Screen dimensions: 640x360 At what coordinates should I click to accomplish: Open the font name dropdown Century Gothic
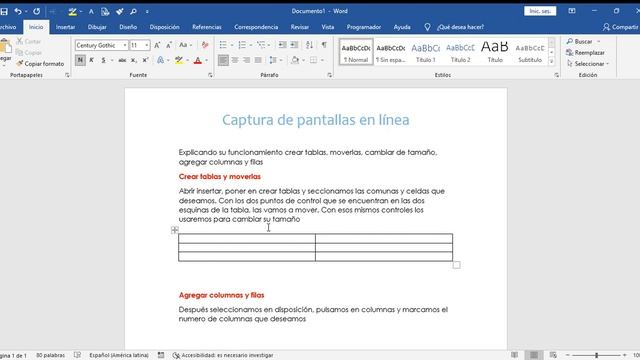point(124,45)
